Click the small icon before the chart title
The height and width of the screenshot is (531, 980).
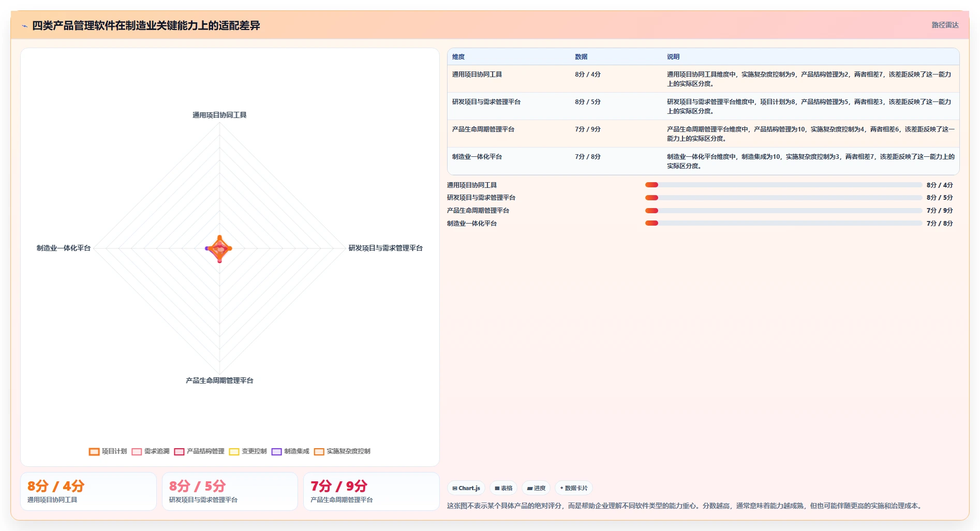click(24, 26)
